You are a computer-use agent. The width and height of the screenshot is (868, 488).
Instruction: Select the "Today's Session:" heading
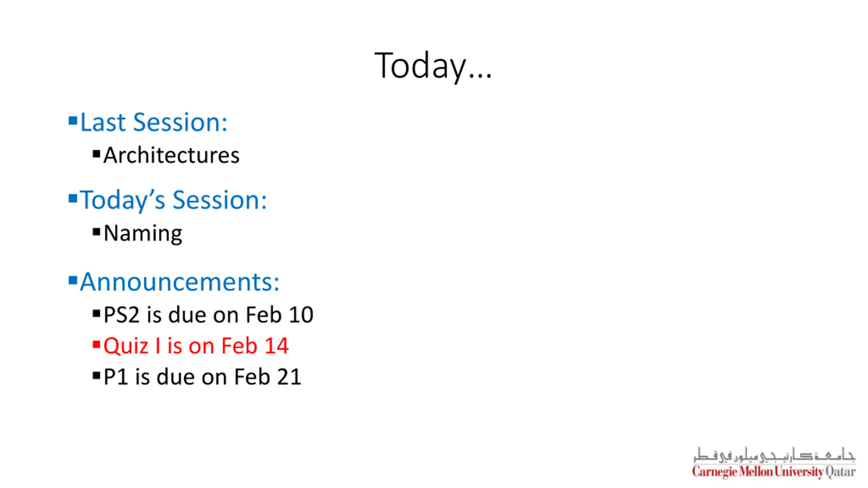click(x=173, y=200)
